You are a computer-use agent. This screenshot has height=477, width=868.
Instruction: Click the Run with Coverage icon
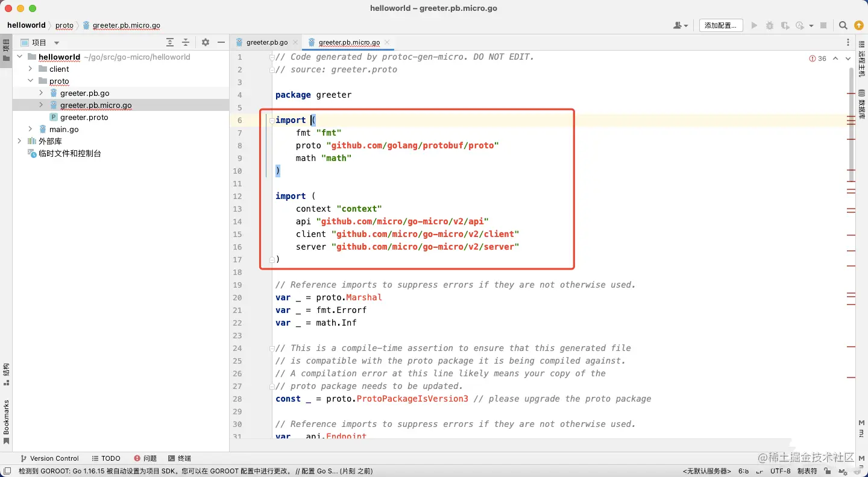point(785,25)
